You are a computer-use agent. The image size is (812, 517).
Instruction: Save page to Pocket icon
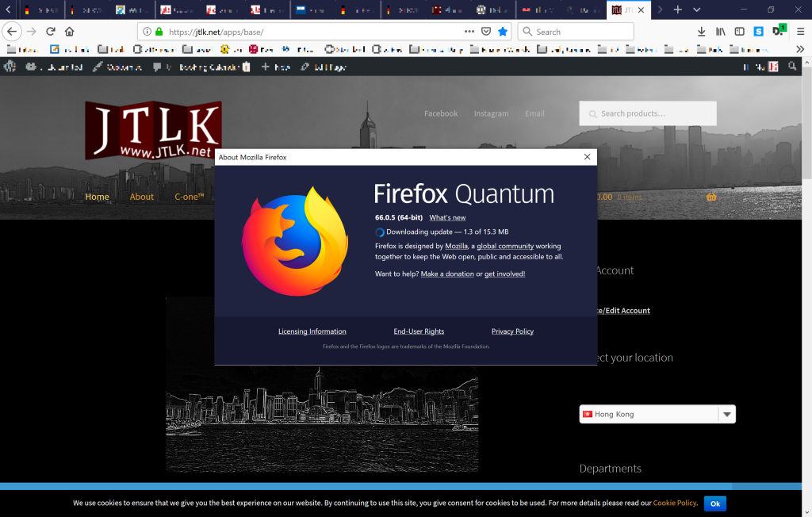(x=486, y=32)
